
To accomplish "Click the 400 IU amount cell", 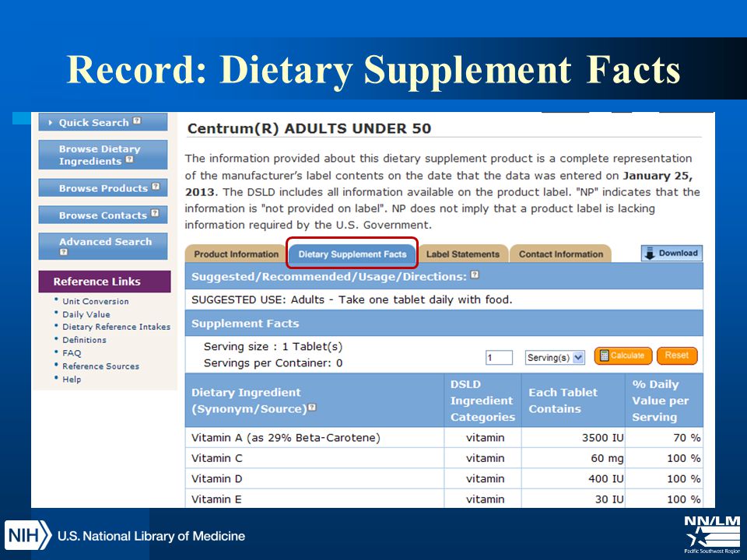I will [573, 478].
